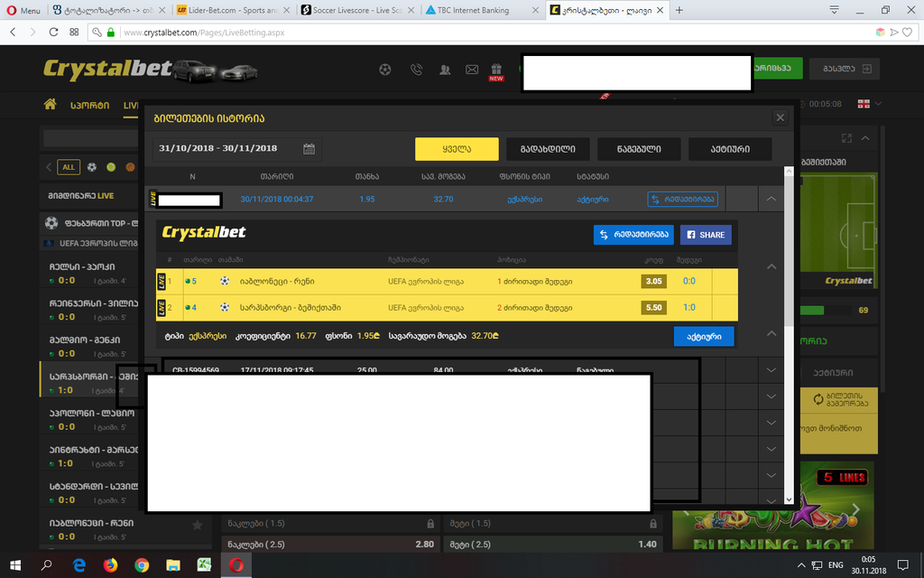This screenshot has width=924, height=578.
Task: Click fullscreen icon on match tracker panel
Action: click(846, 138)
